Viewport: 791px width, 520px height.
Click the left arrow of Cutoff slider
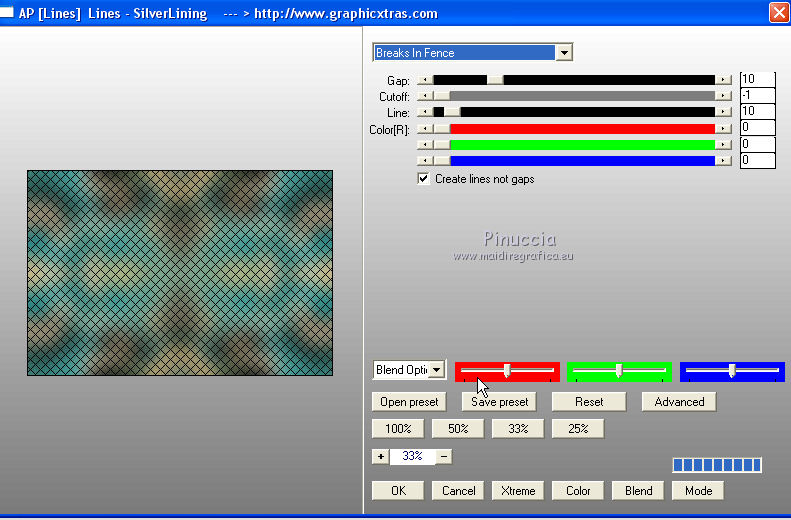pos(425,96)
